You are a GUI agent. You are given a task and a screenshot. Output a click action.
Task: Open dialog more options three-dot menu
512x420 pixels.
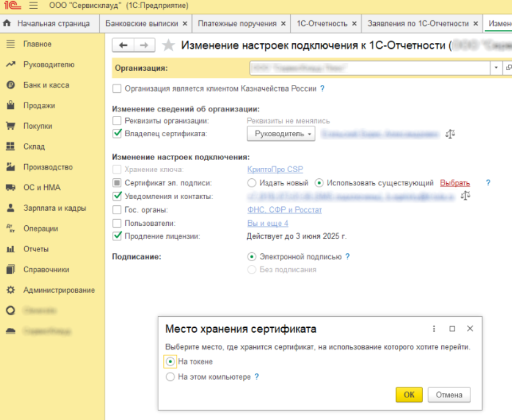[434, 328]
